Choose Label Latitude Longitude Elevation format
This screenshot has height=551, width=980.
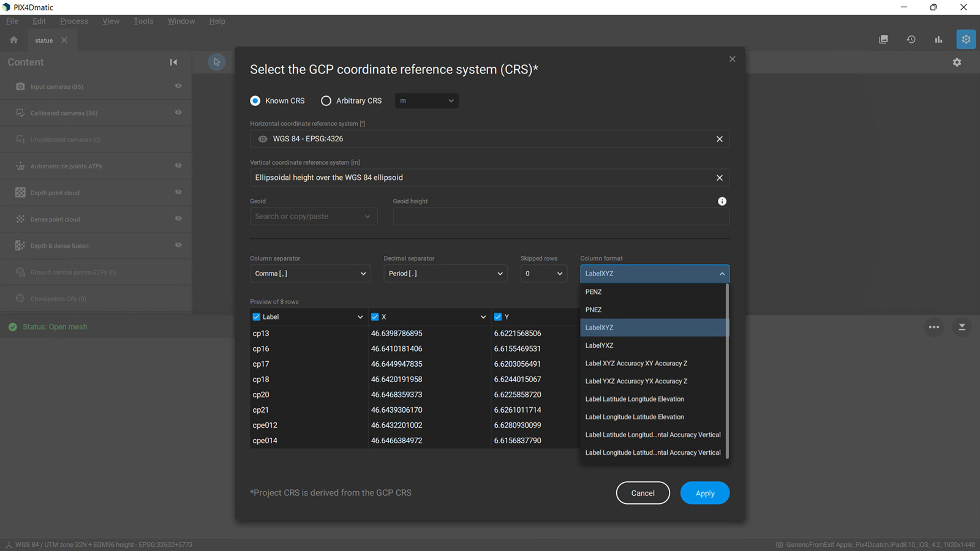tap(653, 399)
